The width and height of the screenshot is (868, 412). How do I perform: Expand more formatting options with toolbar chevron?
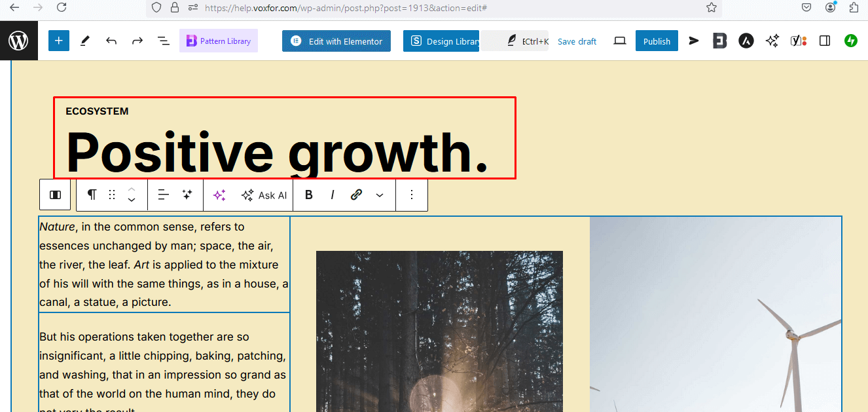pyautogui.click(x=380, y=195)
